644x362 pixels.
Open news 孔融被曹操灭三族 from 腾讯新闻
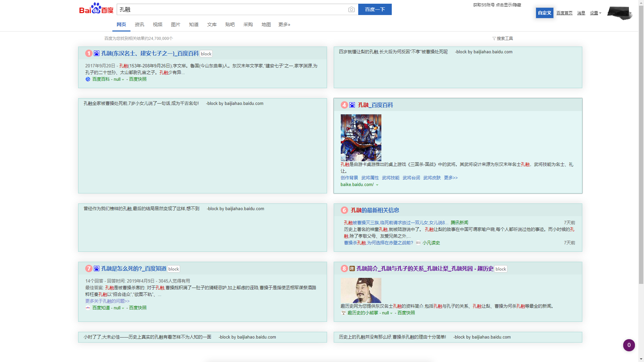point(396,223)
